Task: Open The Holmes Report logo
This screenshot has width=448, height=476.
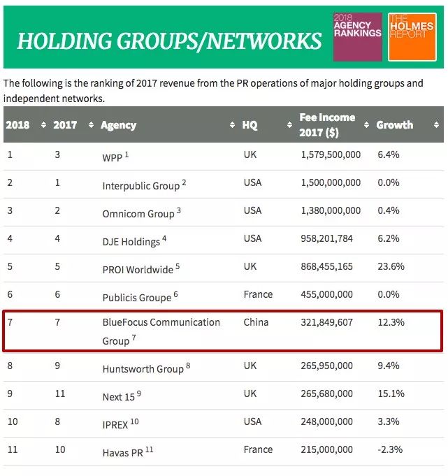Action: (412, 37)
